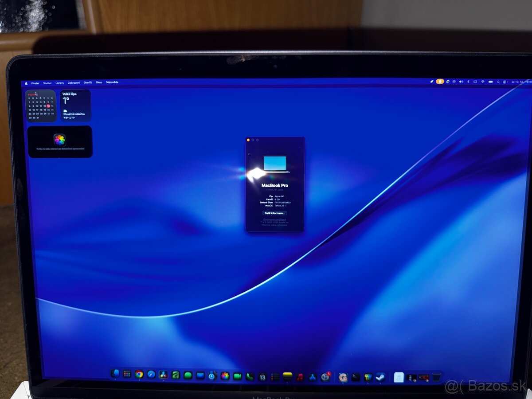The height and width of the screenshot is (399, 532).
Task: Launch FaceTime from the Dock
Action: click(238, 376)
